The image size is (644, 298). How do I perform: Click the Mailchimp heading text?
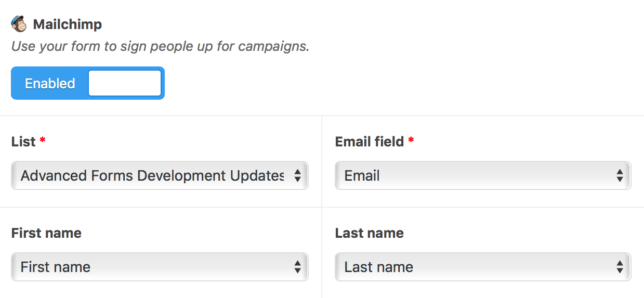68,24
